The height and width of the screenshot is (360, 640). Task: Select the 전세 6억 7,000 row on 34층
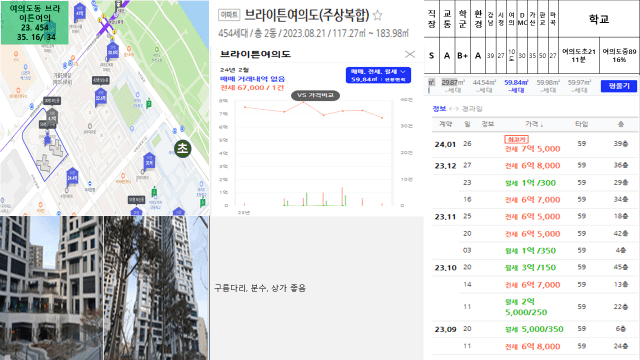(x=535, y=200)
